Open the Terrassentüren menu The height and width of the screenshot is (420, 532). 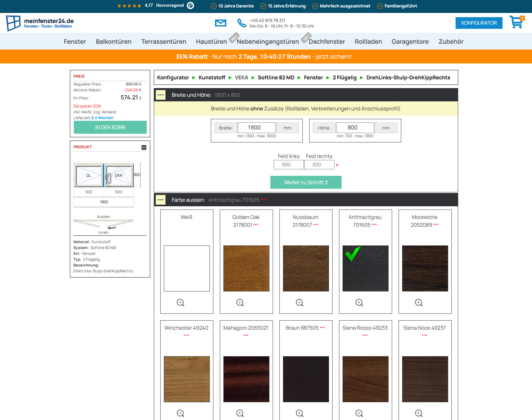click(164, 41)
